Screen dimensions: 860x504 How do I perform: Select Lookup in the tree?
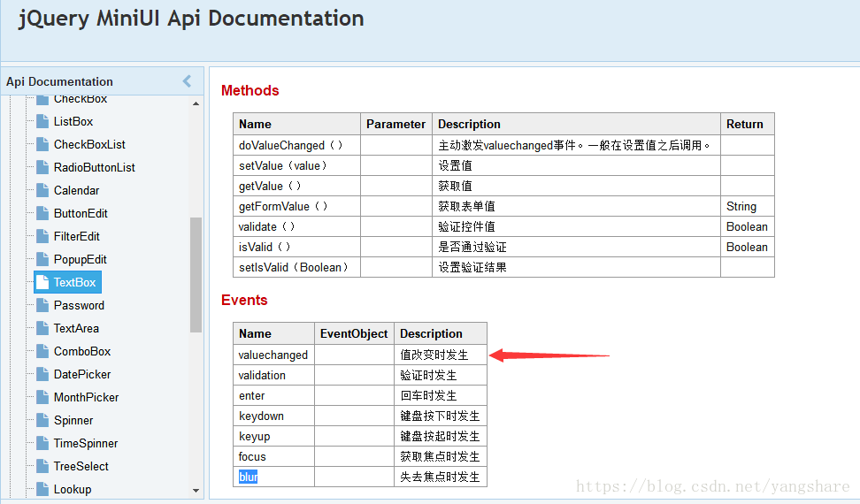(x=73, y=490)
